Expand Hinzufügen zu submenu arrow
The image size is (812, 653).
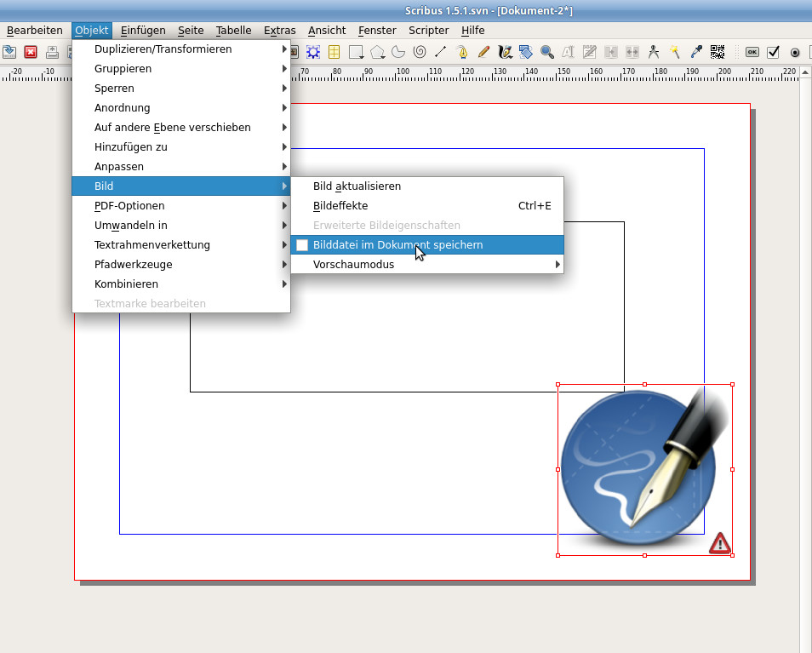point(284,147)
